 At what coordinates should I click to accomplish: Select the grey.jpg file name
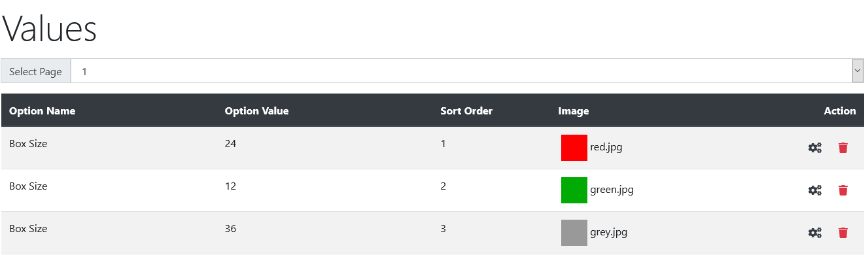pyautogui.click(x=609, y=232)
